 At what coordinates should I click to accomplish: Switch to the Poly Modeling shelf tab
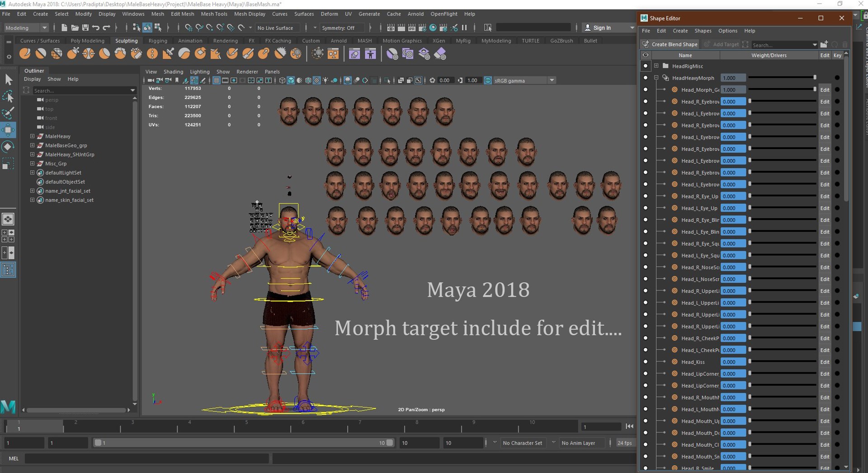pos(87,41)
